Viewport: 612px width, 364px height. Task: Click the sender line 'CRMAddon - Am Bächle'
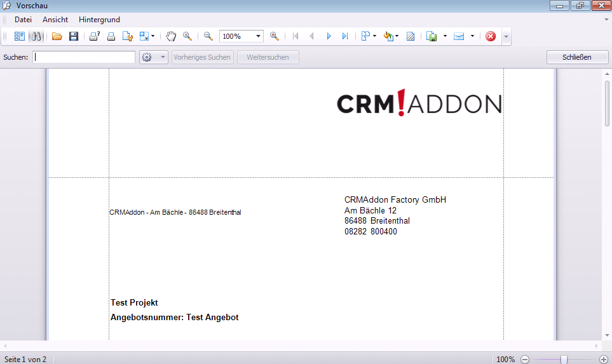[x=175, y=212]
